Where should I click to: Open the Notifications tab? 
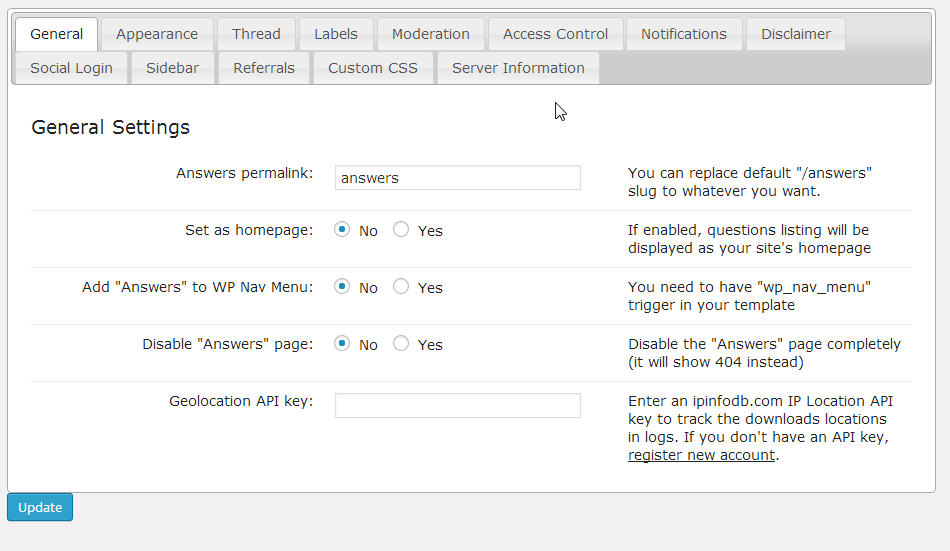[684, 34]
